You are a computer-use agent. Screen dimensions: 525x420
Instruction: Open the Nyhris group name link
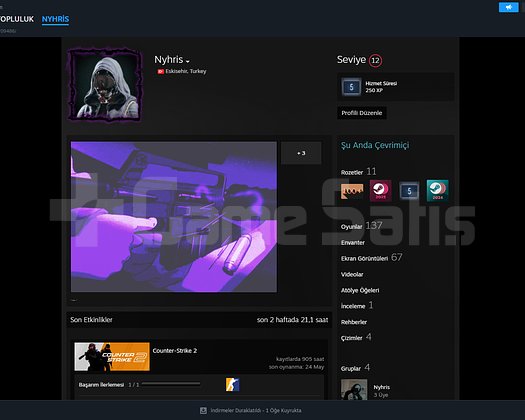pyautogui.click(x=382, y=387)
